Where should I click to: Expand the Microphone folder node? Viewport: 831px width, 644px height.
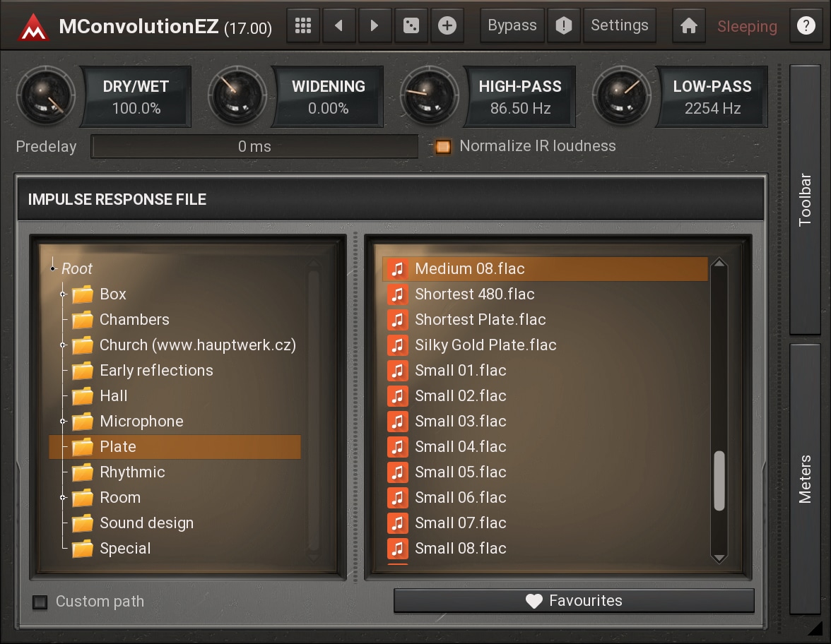pos(64,422)
